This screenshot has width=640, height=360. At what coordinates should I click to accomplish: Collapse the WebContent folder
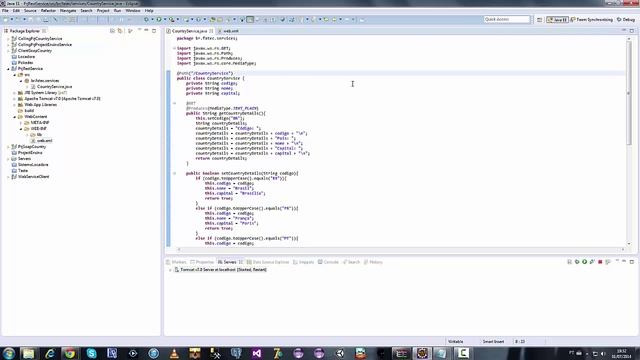click(x=15, y=117)
